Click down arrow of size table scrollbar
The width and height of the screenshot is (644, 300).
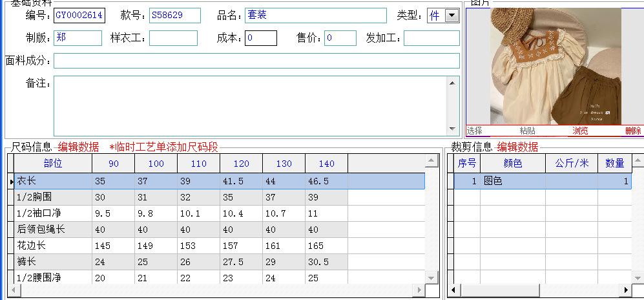tap(431, 277)
